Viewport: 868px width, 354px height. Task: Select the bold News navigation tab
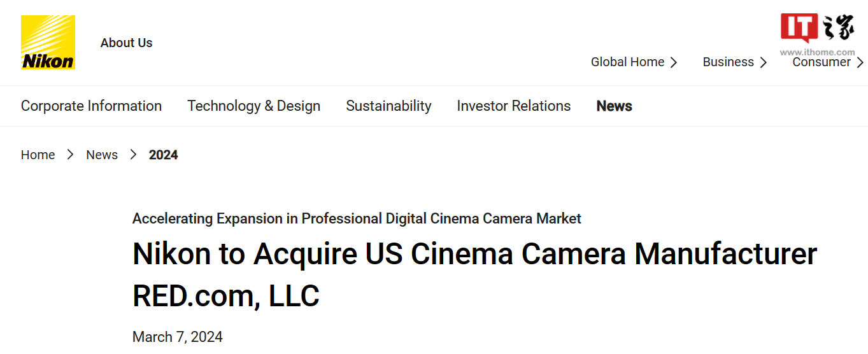tap(614, 106)
